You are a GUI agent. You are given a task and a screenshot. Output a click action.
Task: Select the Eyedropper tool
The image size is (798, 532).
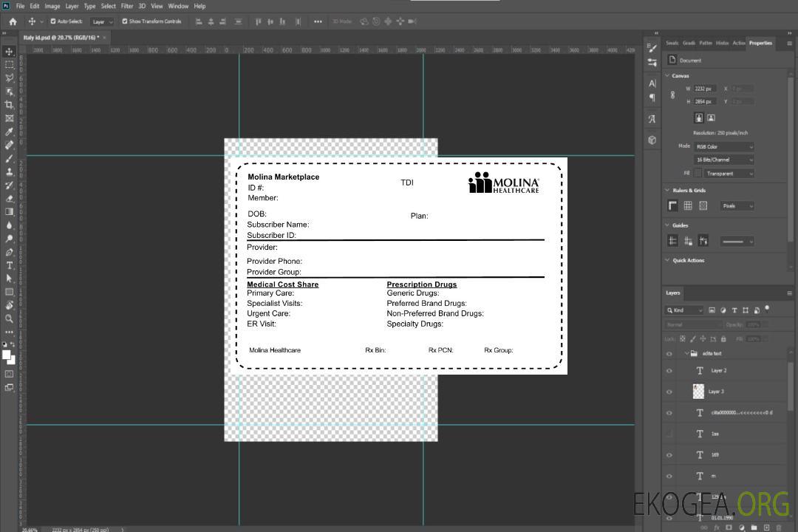pyautogui.click(x=9, y=132)
